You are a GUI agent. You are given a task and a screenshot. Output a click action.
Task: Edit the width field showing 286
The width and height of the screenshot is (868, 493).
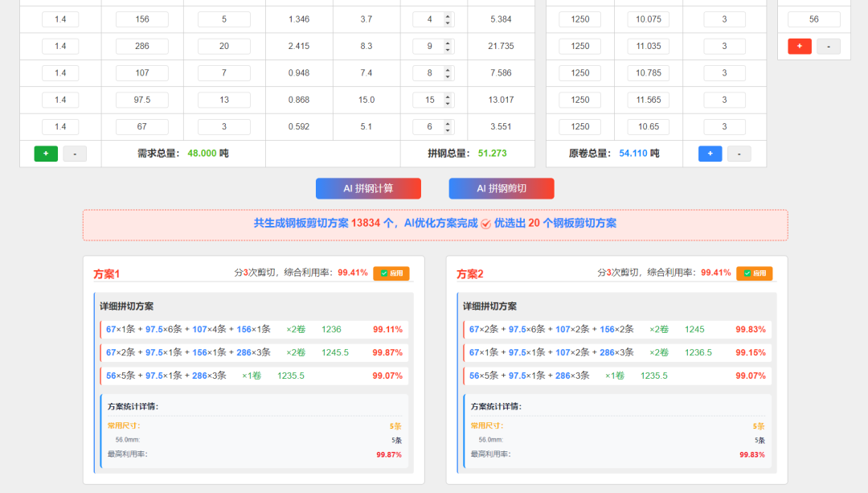click(142, 46)
